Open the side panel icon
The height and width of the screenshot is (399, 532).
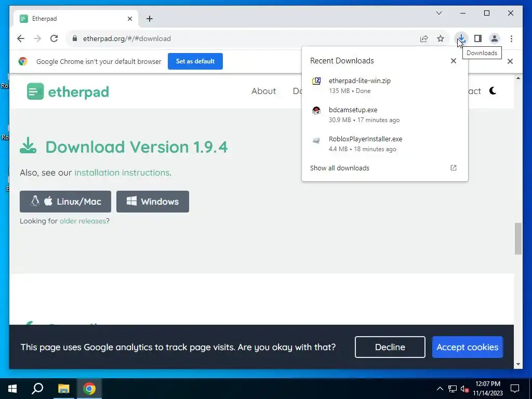point(478,38)
